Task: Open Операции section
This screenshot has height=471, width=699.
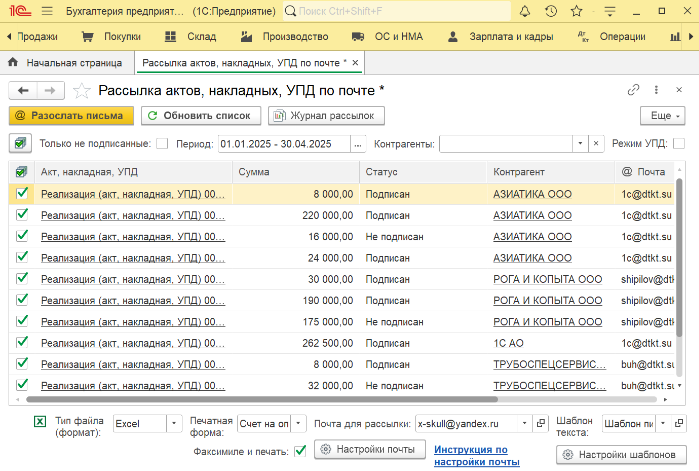Action: [611, 37]
